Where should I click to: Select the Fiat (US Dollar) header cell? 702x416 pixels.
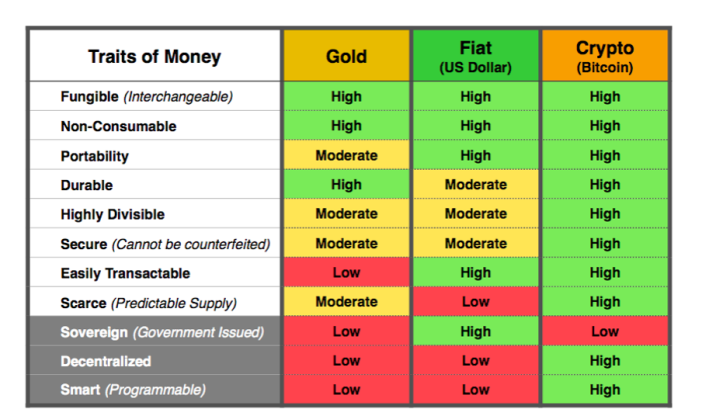pyautogui.click(x=475, y=56)
